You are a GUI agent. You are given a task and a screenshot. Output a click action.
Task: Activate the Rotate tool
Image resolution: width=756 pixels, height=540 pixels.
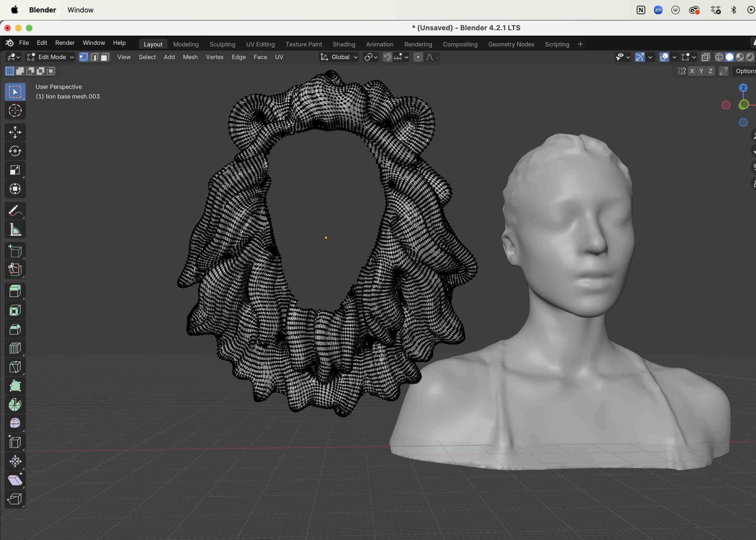point(15,151)
